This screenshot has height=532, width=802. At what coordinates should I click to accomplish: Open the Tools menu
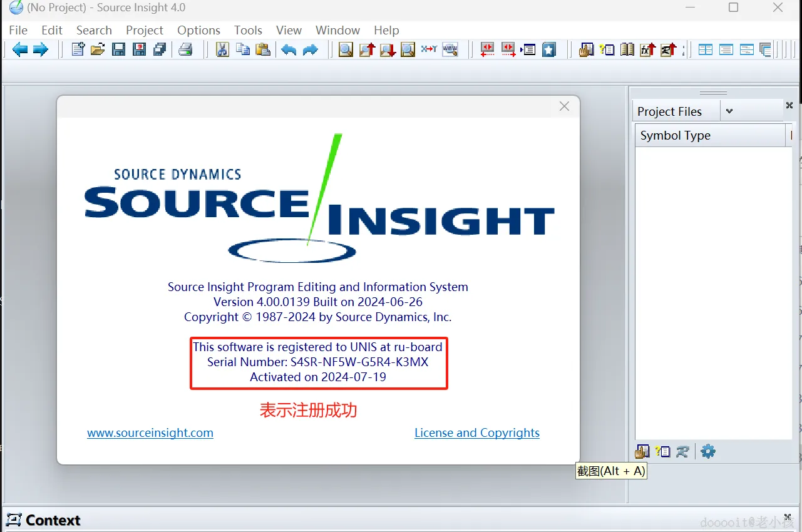tap(248, 30)
